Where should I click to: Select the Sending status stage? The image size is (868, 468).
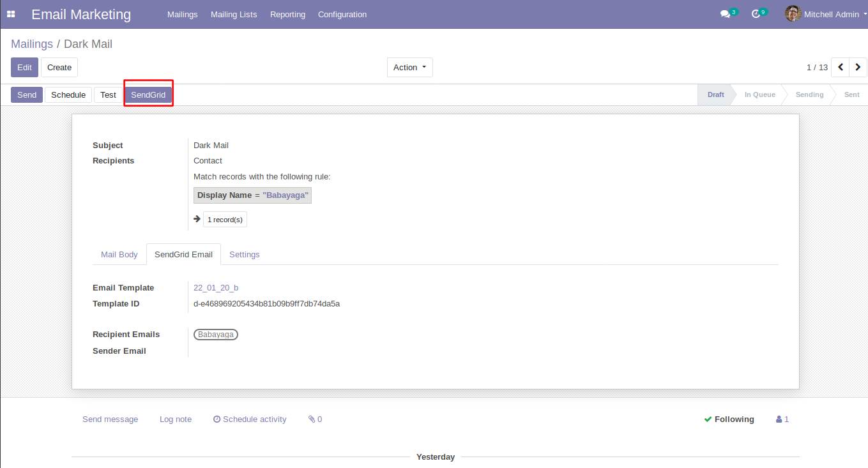(x=809, y=94)
